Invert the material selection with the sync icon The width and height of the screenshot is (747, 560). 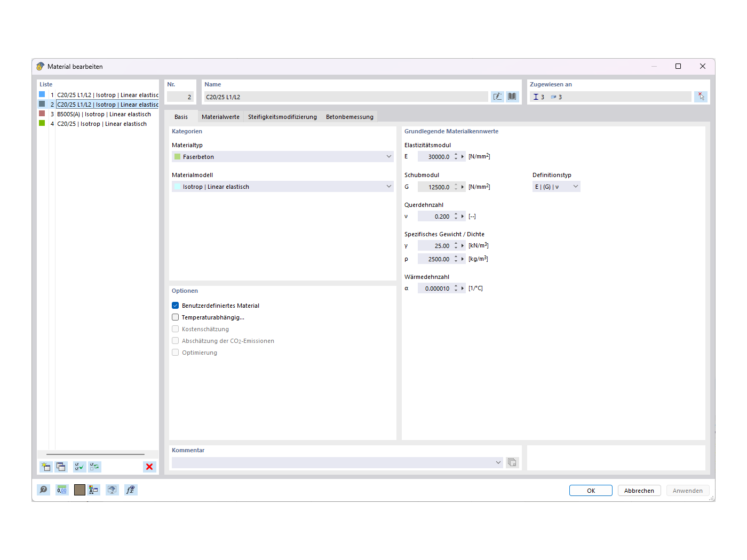[94, 467]
